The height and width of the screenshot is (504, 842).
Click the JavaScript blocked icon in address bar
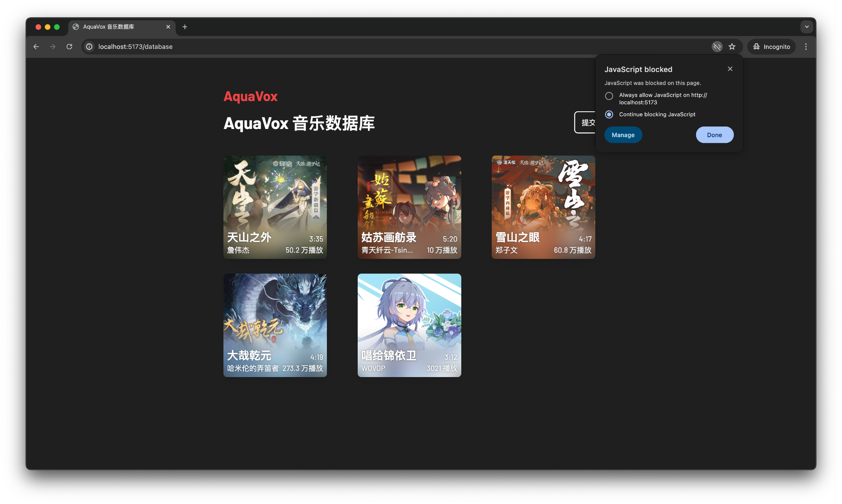717,46
